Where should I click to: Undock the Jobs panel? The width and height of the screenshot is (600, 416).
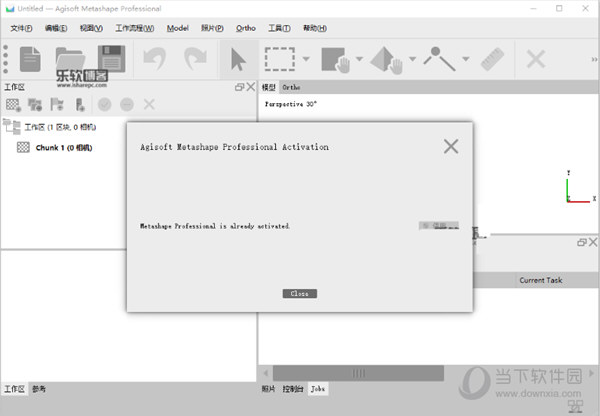582,242
